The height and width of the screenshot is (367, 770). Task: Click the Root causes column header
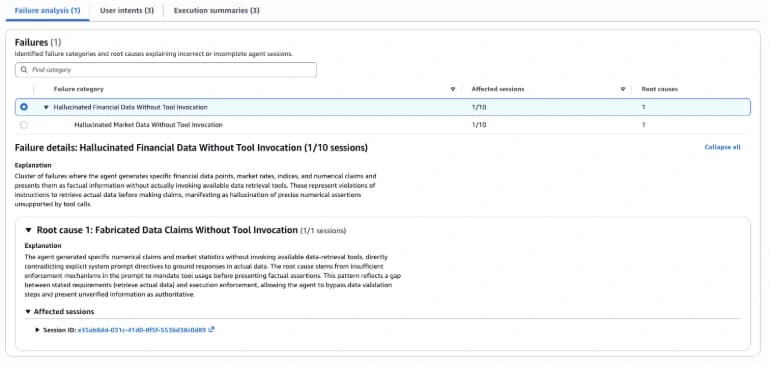(660, 89)
